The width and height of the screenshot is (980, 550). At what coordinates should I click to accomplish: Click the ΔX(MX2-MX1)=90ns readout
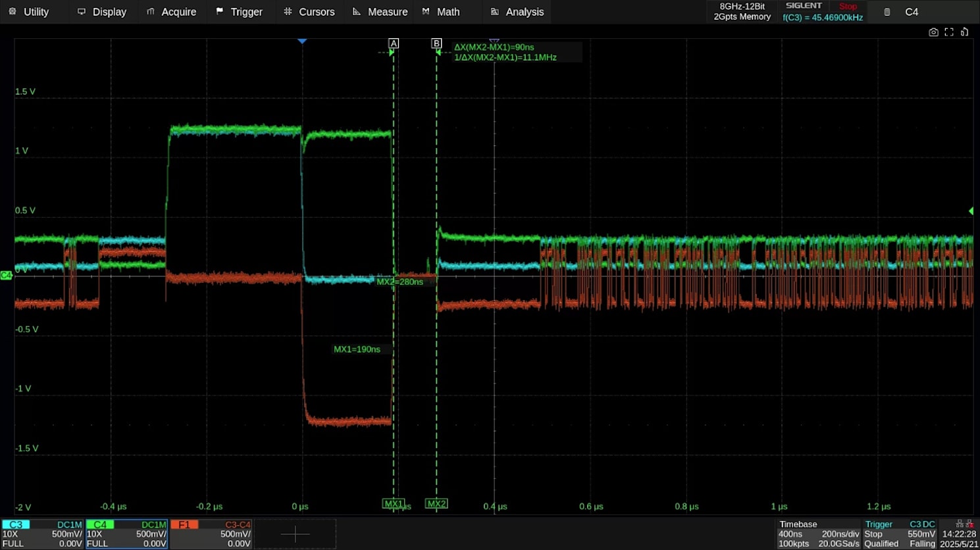click(494, 47)
